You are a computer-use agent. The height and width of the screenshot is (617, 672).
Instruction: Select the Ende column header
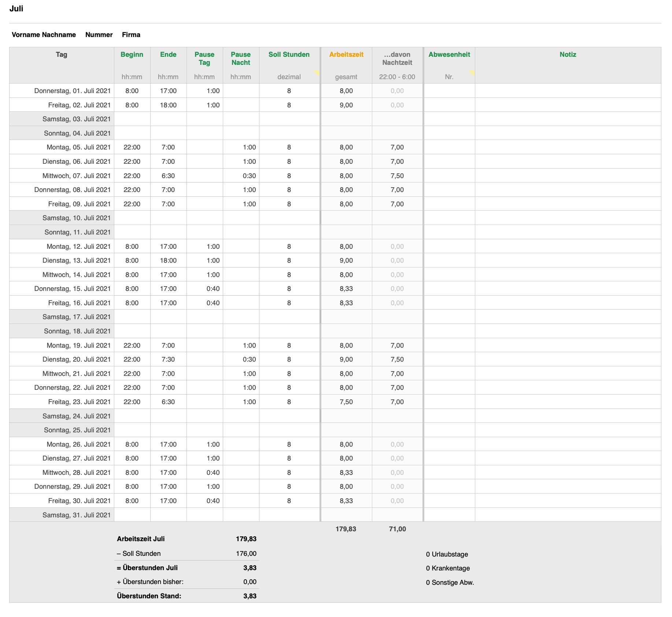pos(168,55)
